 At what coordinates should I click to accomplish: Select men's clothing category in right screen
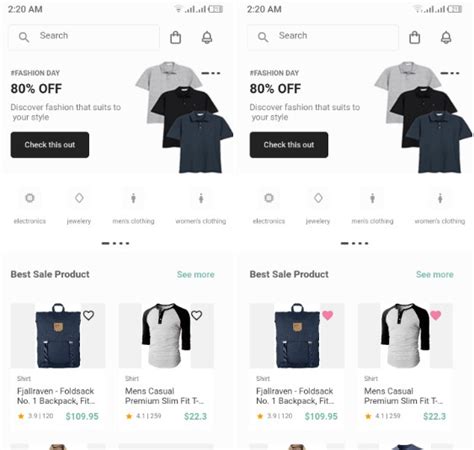pos(372,207)
